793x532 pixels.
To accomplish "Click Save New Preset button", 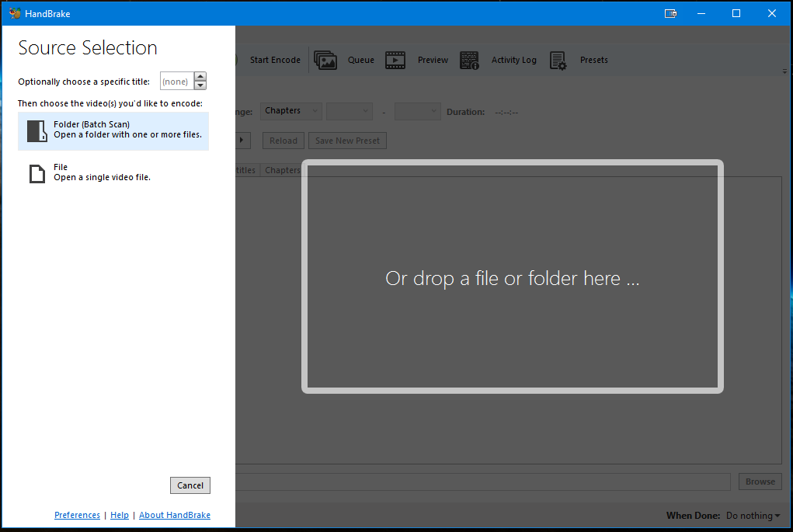I will point(347,141).
